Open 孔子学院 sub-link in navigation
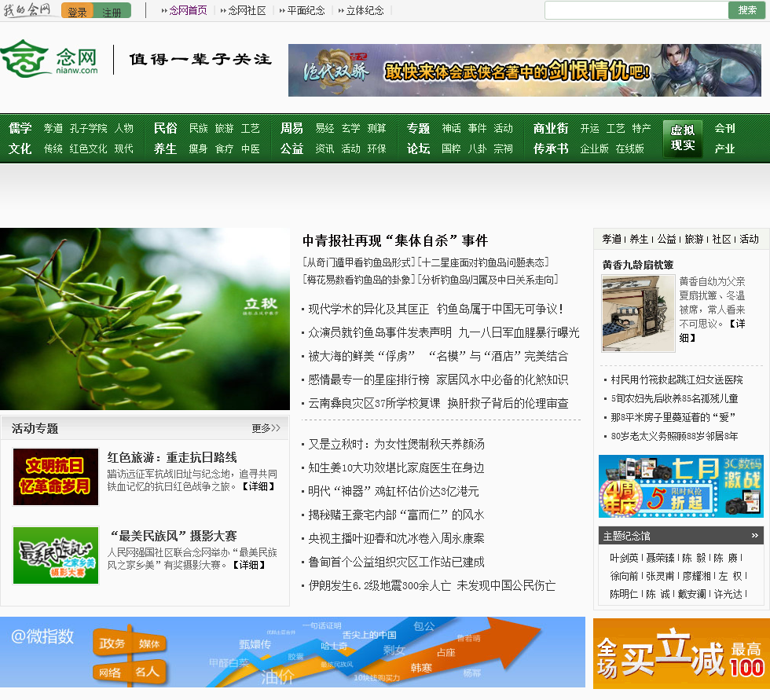This screenshot has height=700, width=770. 88,128
